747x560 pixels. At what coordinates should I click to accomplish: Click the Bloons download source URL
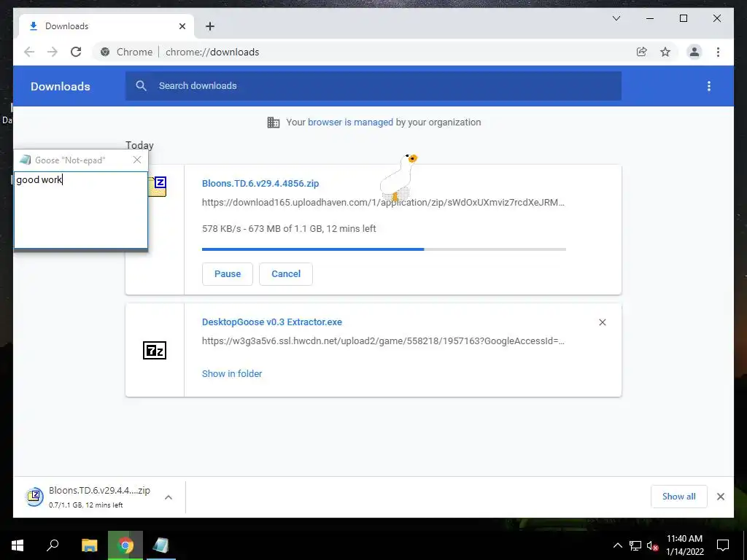[383, 203]
